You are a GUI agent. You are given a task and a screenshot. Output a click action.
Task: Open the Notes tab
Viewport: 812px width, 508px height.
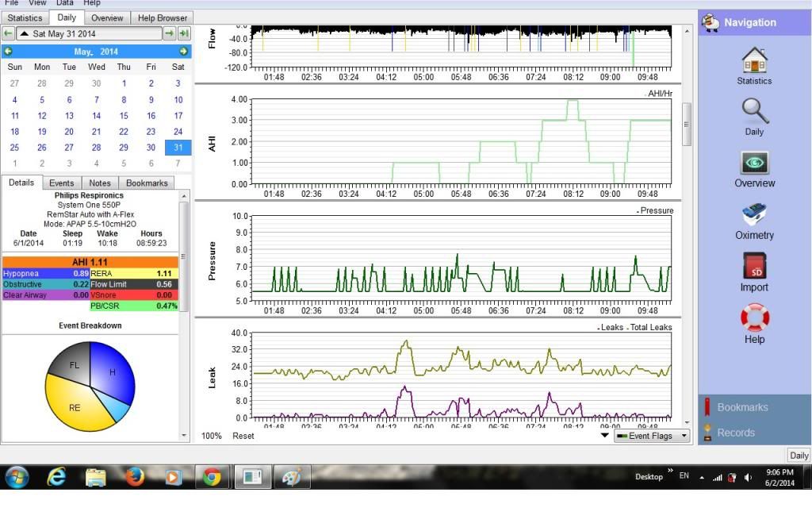click(x=100, y=183)
